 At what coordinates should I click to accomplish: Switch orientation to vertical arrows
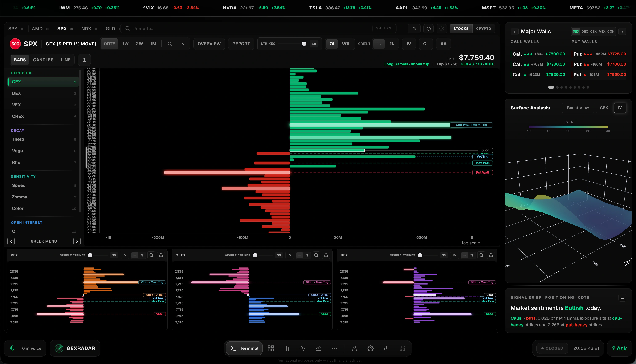(392, 44)
